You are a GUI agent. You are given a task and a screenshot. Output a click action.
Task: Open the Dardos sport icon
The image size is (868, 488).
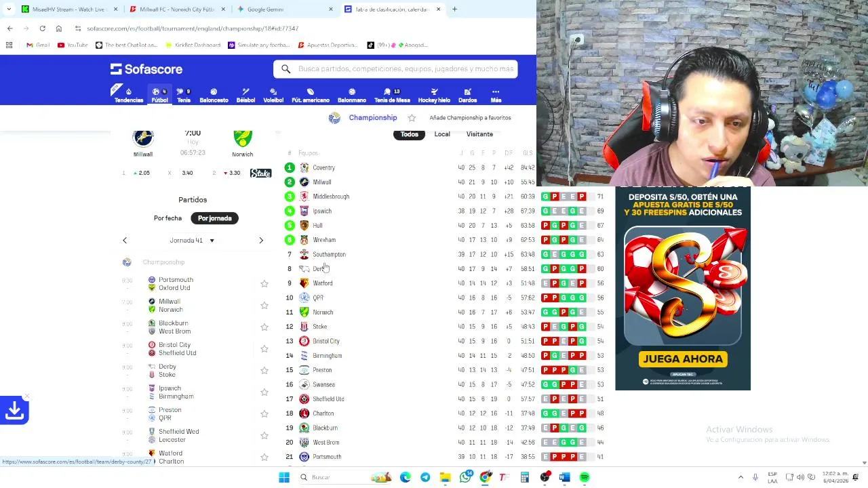(467, 96)
